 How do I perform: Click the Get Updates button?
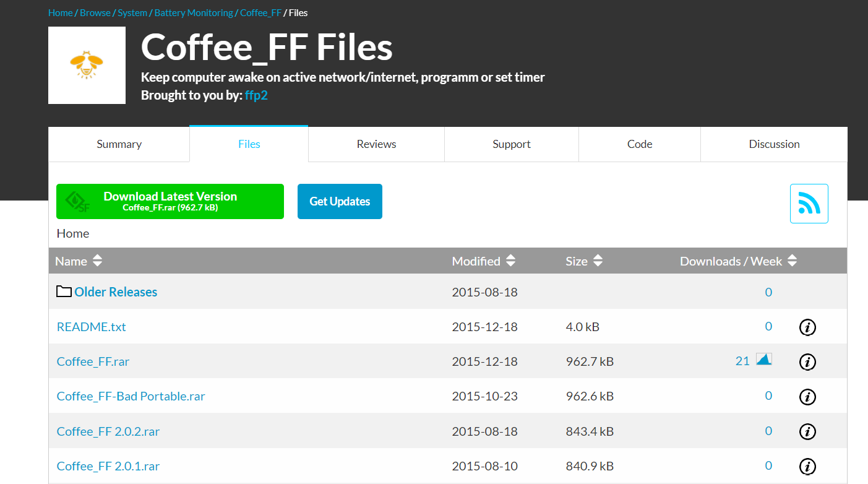340,201
